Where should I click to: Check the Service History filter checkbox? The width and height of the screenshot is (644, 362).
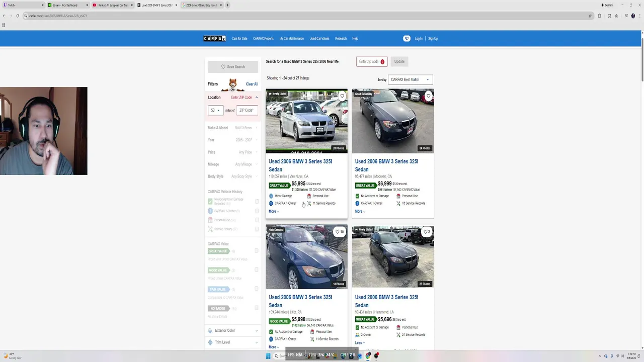257,229
